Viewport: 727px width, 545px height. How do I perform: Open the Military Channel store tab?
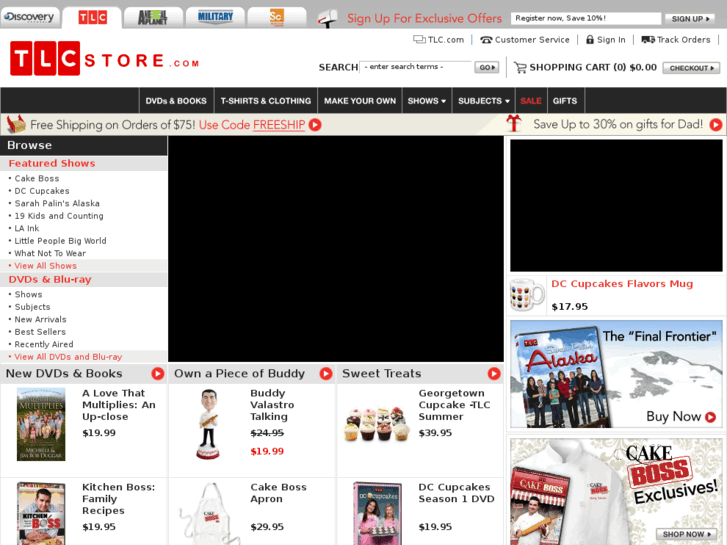tap(215, 18)
